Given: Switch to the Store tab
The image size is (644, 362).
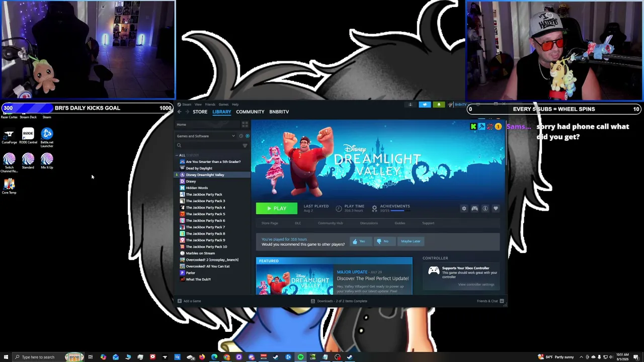Looking at the screenshot, I should click(200, 112).
